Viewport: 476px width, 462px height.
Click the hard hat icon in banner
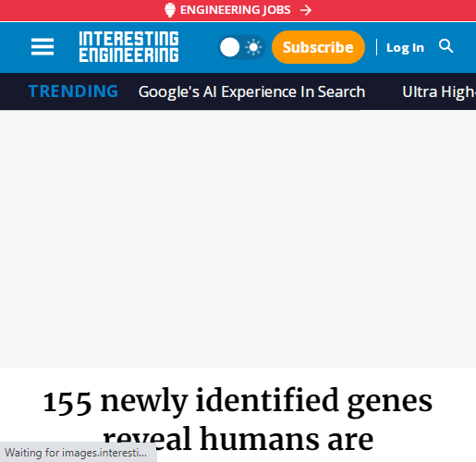point(170,10)
